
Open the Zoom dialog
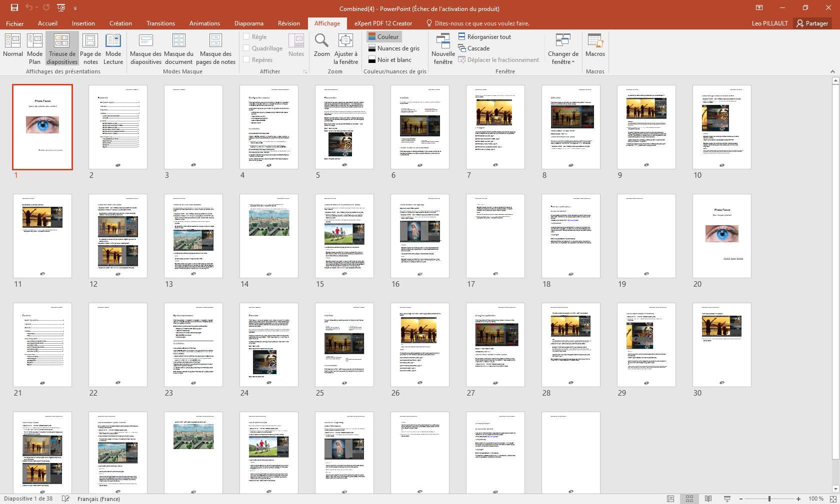[x=321, y=45]
